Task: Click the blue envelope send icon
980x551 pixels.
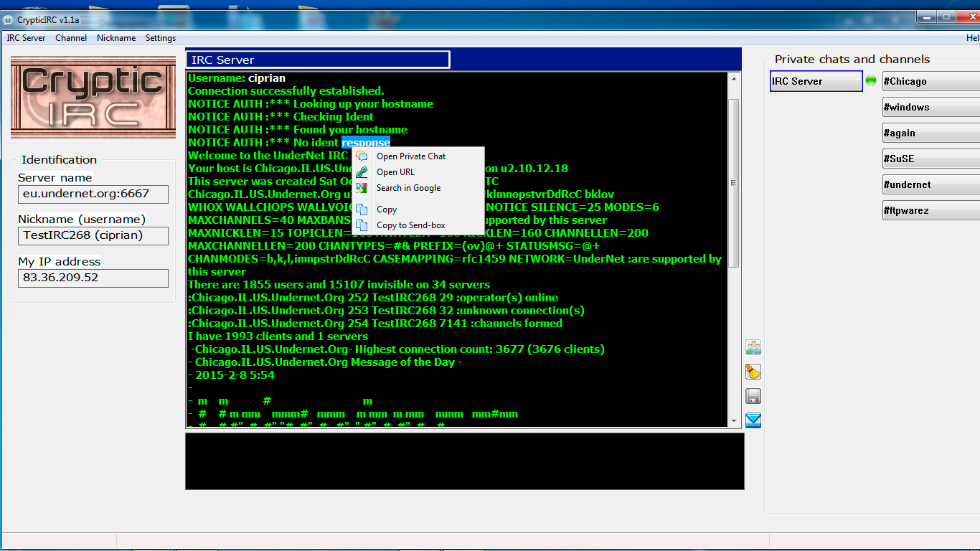Action: (x=753, y=420)
